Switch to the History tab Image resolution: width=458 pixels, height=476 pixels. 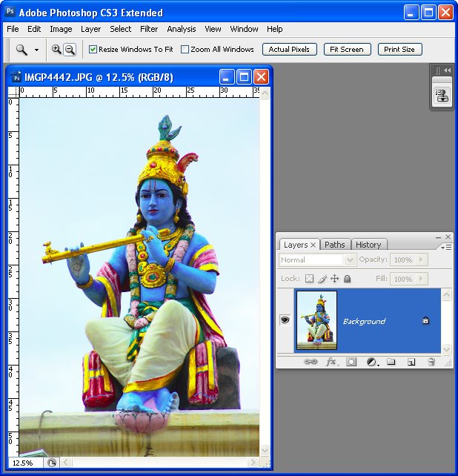(368, 245)
